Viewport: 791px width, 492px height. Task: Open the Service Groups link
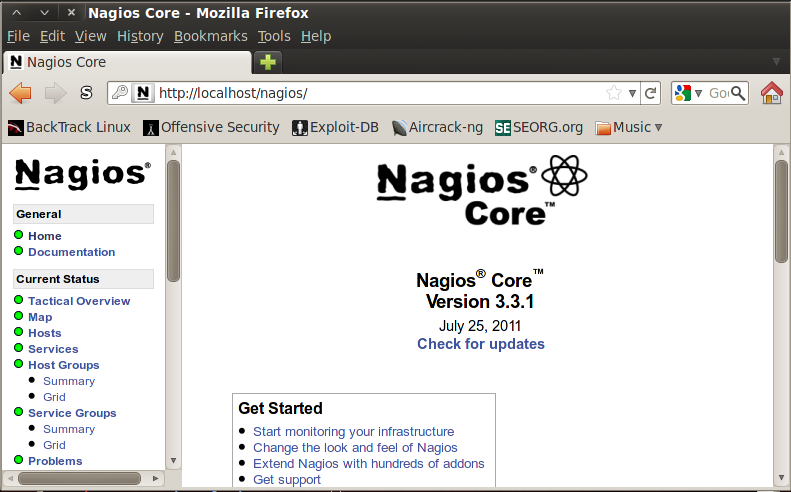(x=72, y=413)
